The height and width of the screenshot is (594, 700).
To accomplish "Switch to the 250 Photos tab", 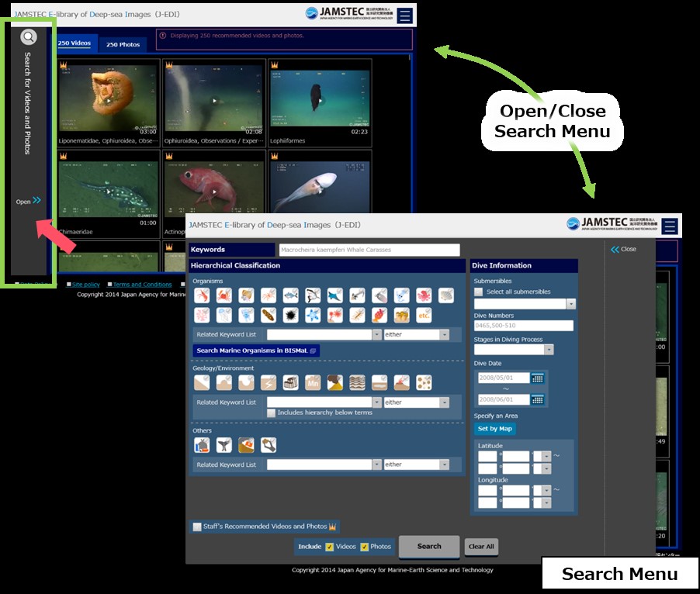I will (x=123, y=45).
